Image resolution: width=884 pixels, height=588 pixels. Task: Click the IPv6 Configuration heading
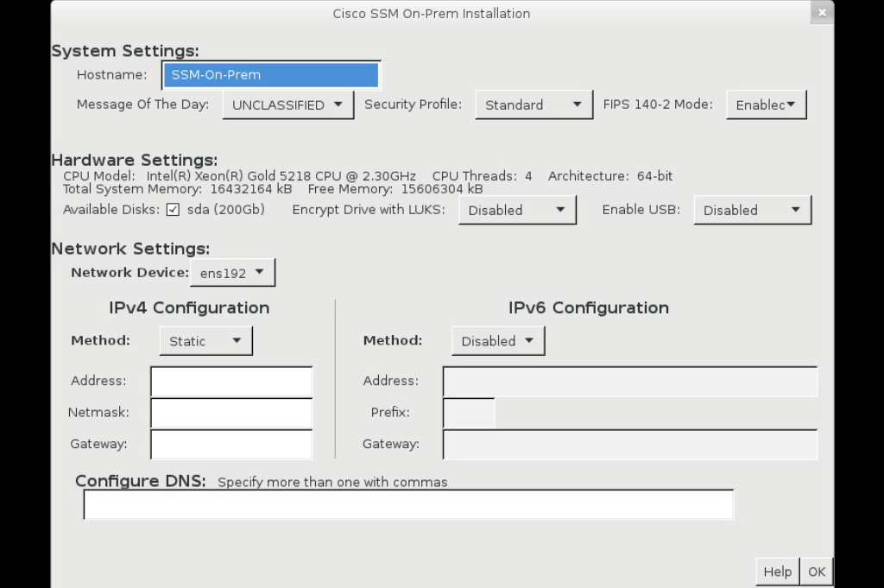589,307
